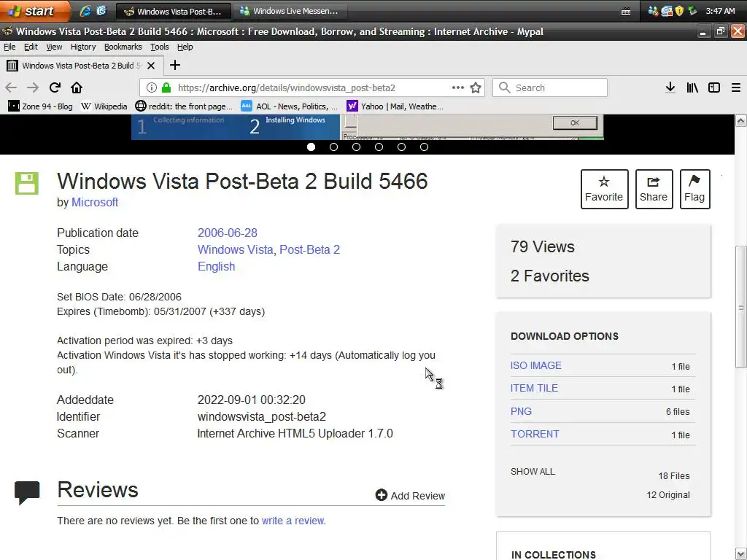
Task: Open Zone 94 - Blog bookmark
Action: pyautogui.click(x=41, y=106)
